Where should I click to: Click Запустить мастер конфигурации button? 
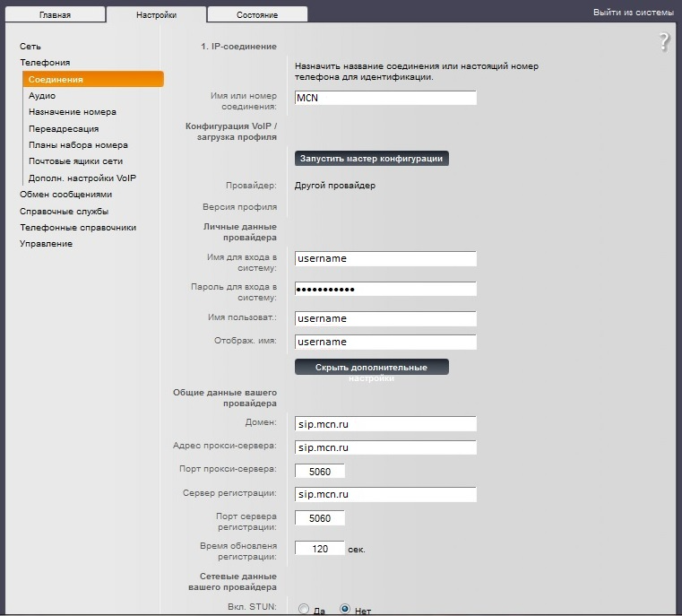[371, 159]
